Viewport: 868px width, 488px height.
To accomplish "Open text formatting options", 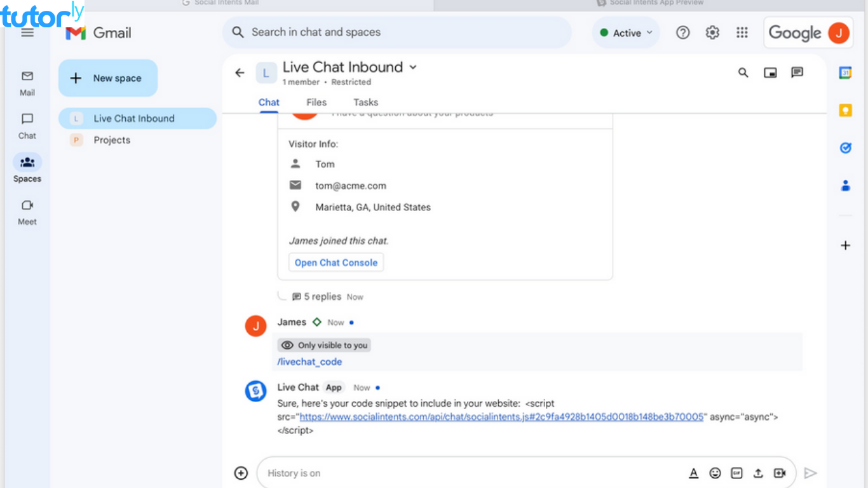I will (694, 473).
